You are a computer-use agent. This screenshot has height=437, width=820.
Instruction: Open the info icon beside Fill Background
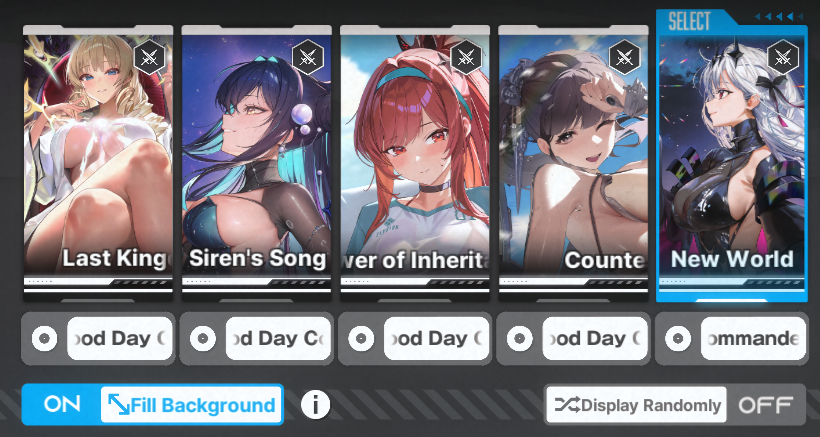click(x=315, y=405)
